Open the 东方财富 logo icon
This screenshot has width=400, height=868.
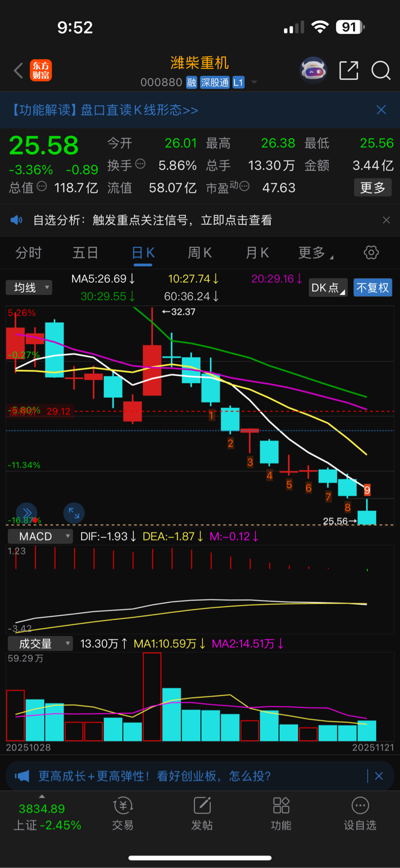41,70
